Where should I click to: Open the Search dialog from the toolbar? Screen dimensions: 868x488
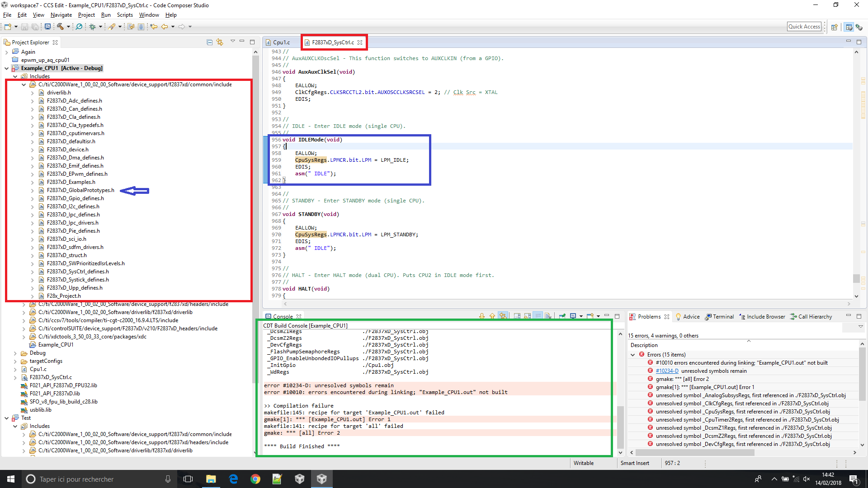point(79,27)
